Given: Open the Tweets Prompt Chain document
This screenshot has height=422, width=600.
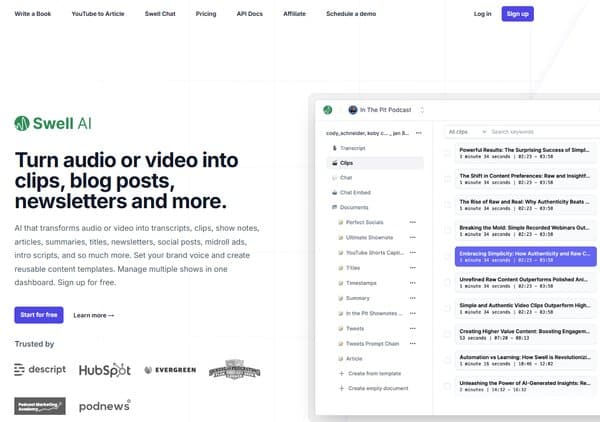Looking at the screenshot, I should (372, 344).
